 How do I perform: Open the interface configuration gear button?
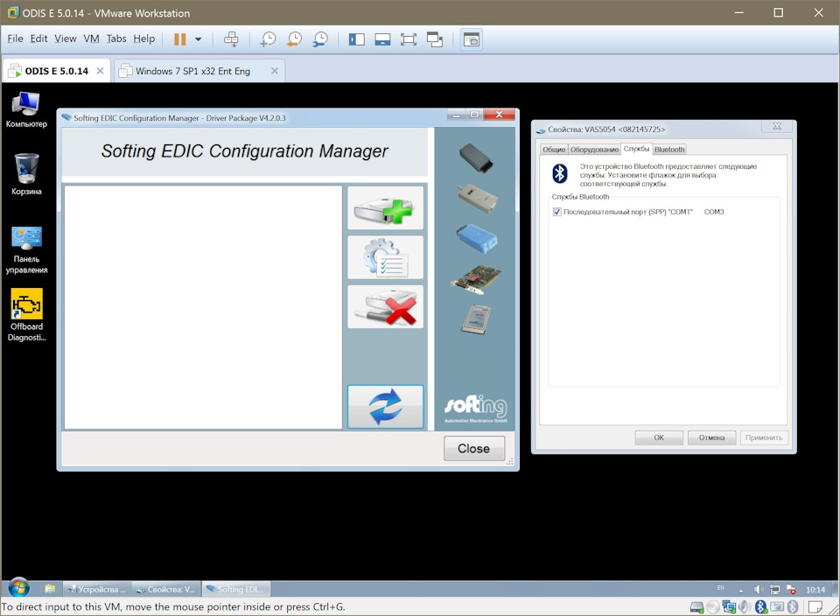[385, 257]
